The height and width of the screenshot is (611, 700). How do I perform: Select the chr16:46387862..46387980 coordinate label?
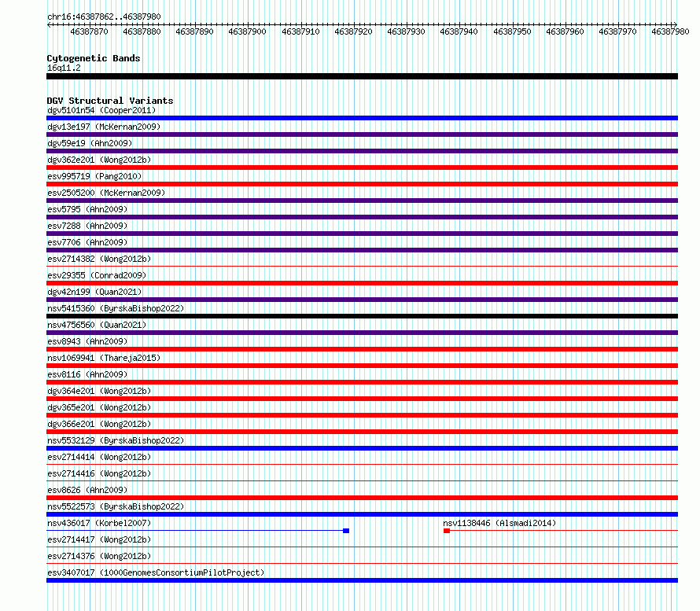pos(104,17)
